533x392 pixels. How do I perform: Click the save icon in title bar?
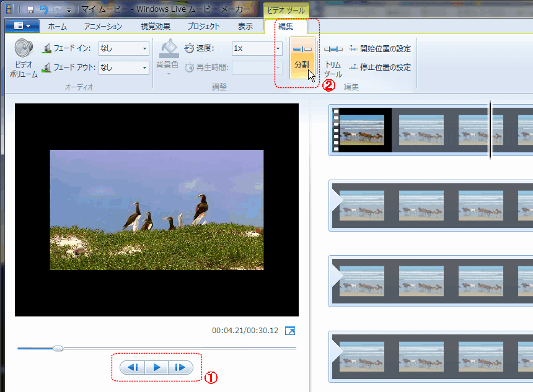tap(30, 9)
